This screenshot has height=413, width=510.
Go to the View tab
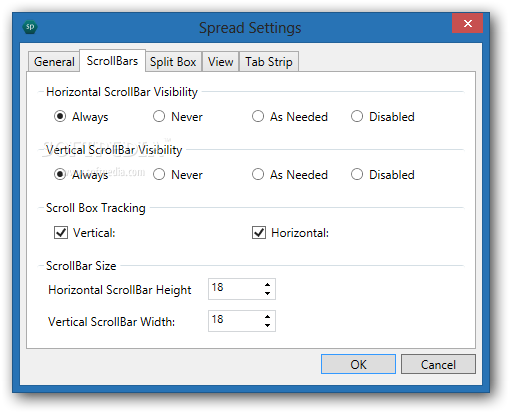coord(220,62)
